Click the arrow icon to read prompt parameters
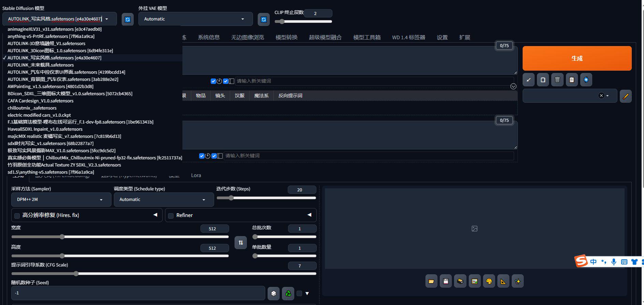 [x=528, y=80]
